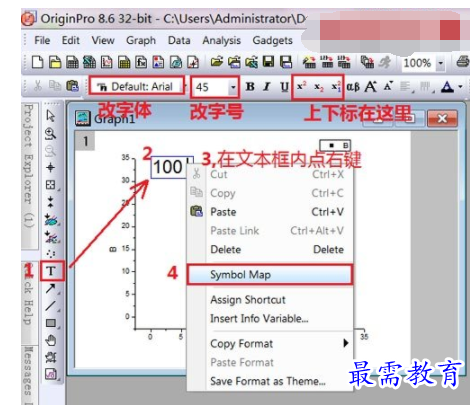Viewport: 470px width, 405px height.
Task: Select the Zoom In tool
Action: 50,133
